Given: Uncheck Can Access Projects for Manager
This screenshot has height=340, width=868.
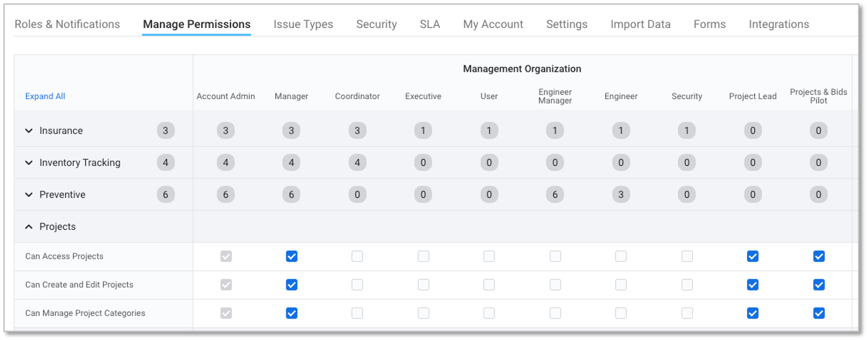Looking at the screenshot, I should click(x=292, y=257).
